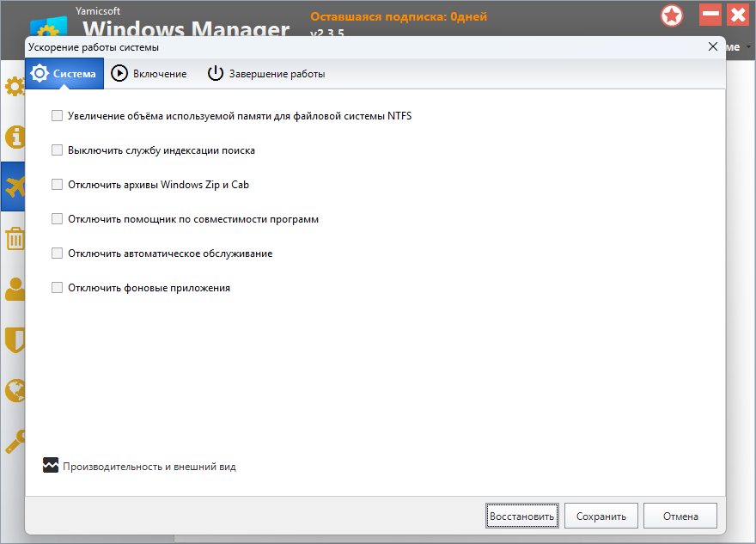The image size is (756, 544).
Task: Click the red star icon in the title bar
Action: pos(672,15)
